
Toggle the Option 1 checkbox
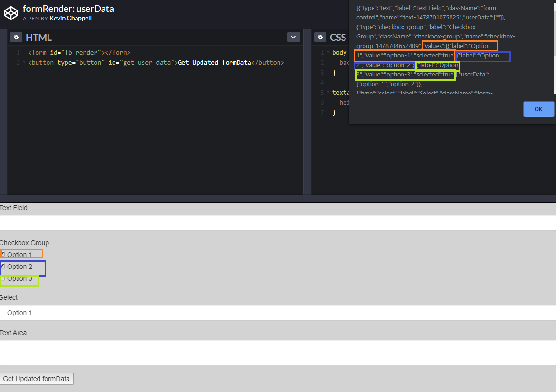pyautogui.click(x=3, y=255)
